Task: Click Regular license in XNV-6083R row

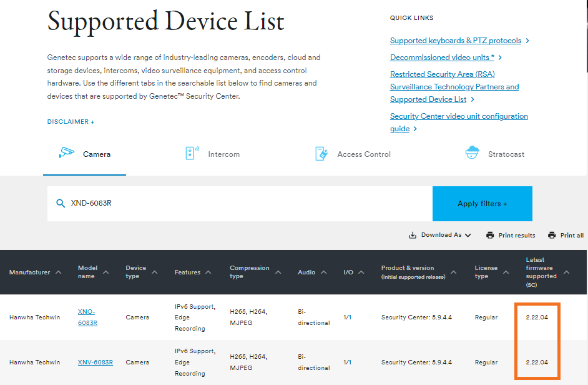Action: click(486, 362)
